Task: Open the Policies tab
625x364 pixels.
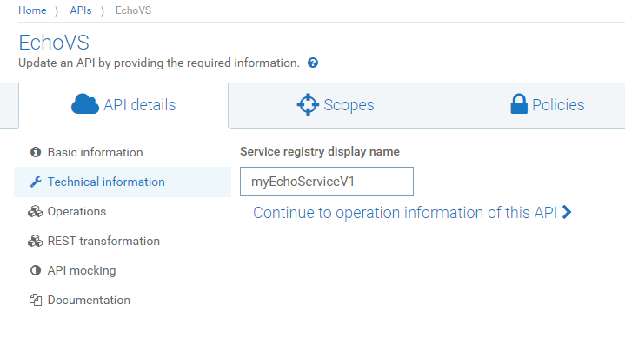Action: (x=547, y=105)
